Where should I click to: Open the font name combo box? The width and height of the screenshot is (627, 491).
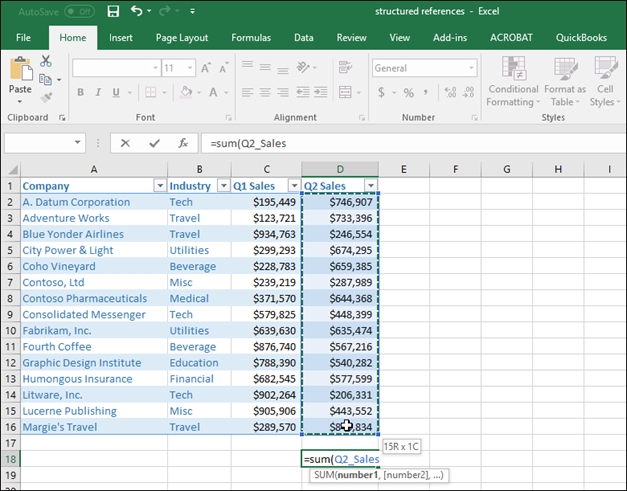(x=116, y=68)
